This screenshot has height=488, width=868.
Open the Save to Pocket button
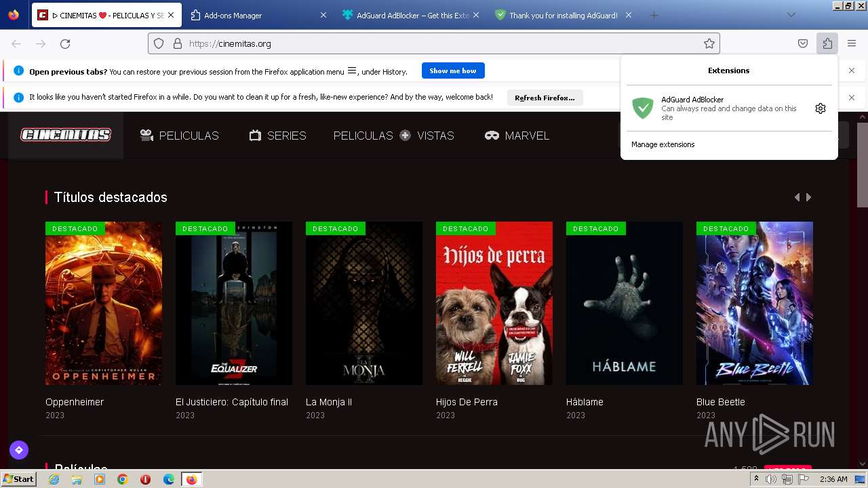(803, 43)
